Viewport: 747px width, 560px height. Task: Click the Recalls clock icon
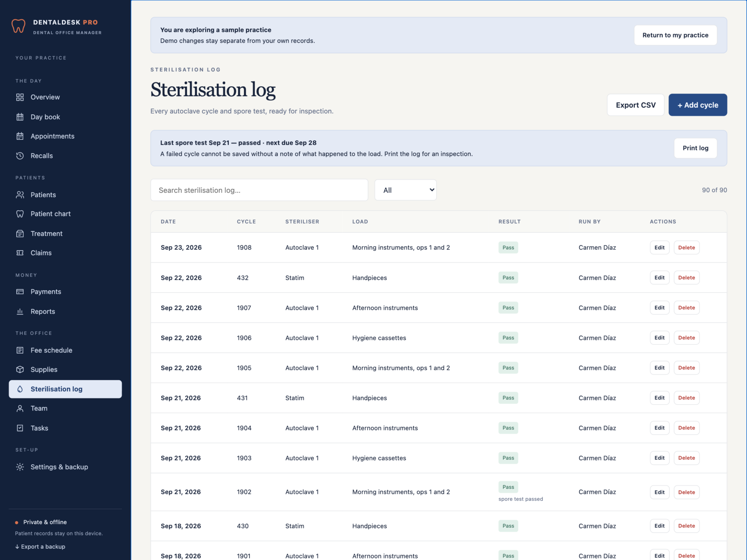20,156
